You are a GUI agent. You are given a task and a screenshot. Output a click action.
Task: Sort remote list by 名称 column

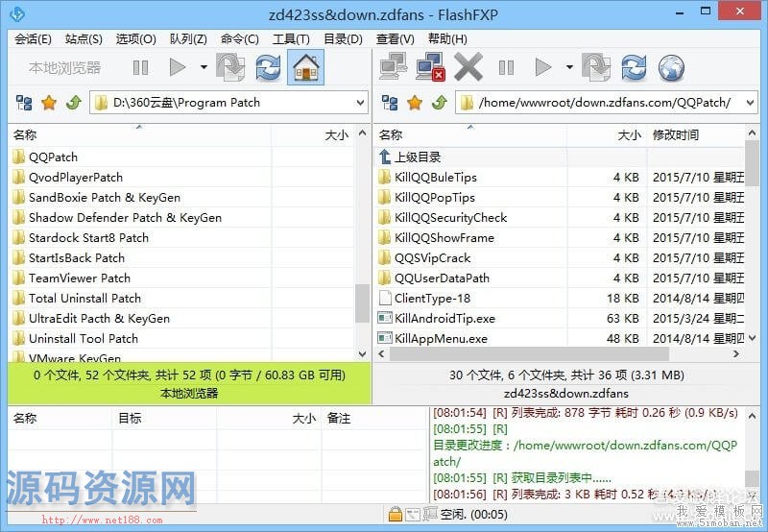(x=469, y=134)
